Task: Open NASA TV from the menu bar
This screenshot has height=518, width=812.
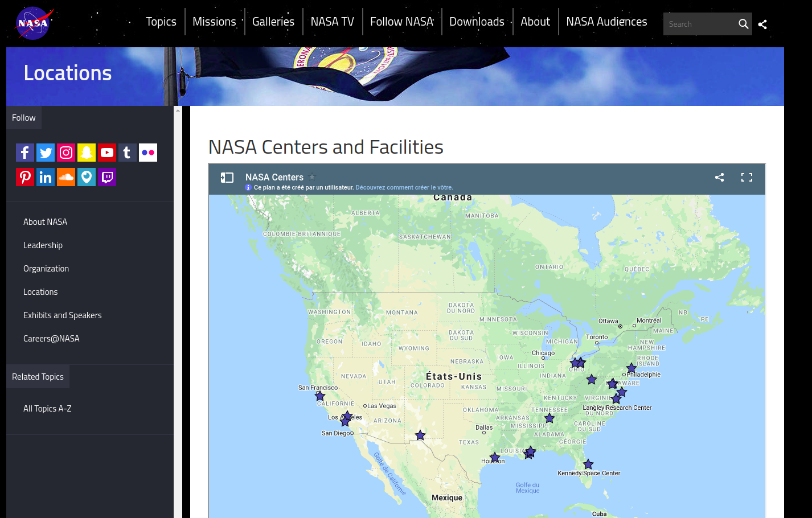Action: pos(332,21)
